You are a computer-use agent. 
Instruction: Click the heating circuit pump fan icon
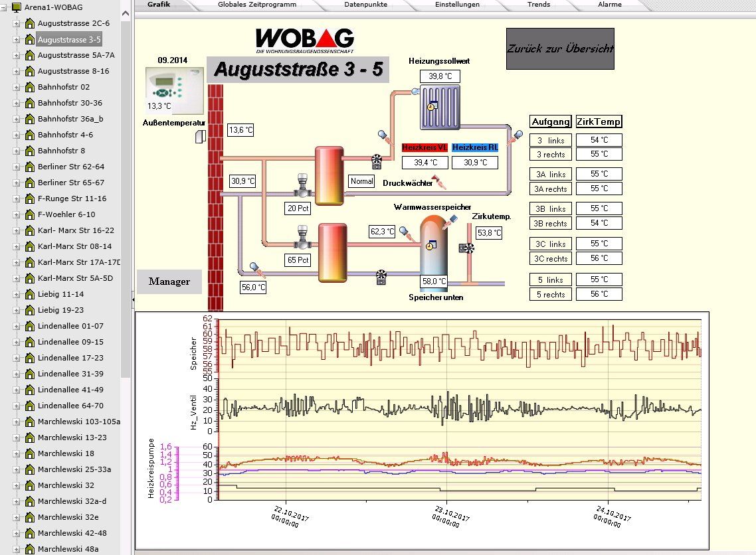point(377,161)
